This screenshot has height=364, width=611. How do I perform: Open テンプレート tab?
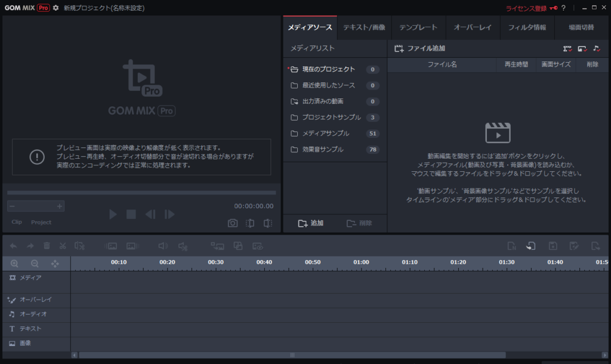pos(418,27)
